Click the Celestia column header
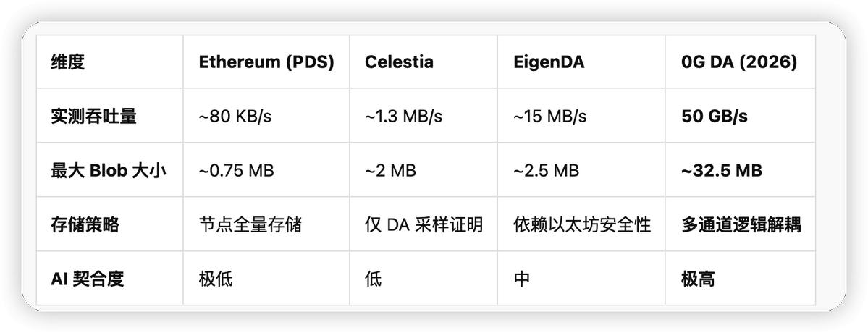 click(399, 62)
